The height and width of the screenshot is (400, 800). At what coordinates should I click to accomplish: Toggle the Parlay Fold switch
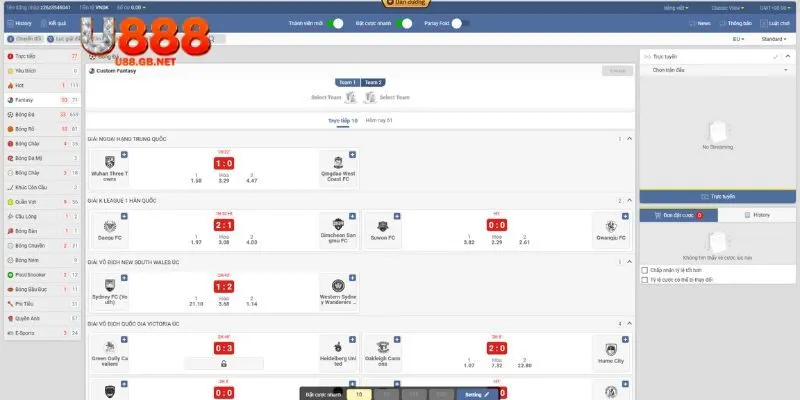pos(460,23)
